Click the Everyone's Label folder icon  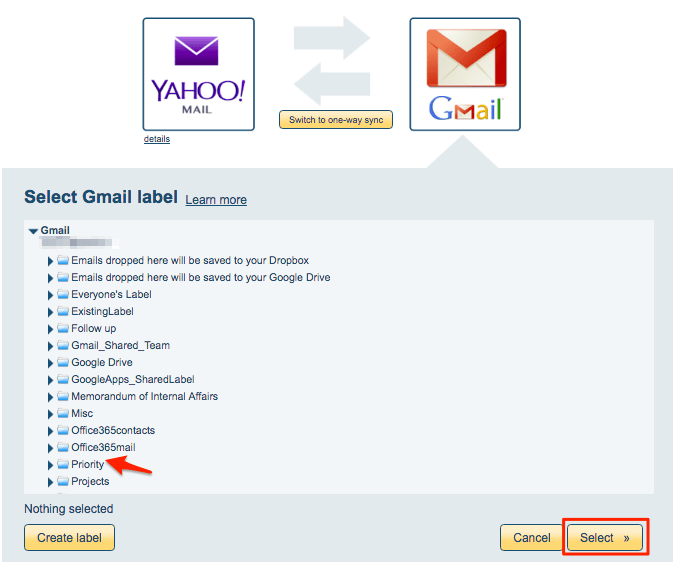click(63, 295)
